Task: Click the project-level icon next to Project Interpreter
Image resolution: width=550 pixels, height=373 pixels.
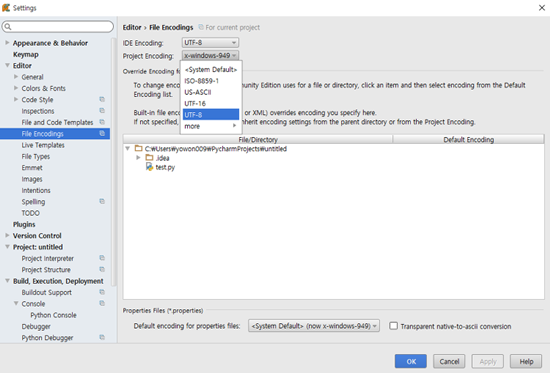Action: [102, 258]
